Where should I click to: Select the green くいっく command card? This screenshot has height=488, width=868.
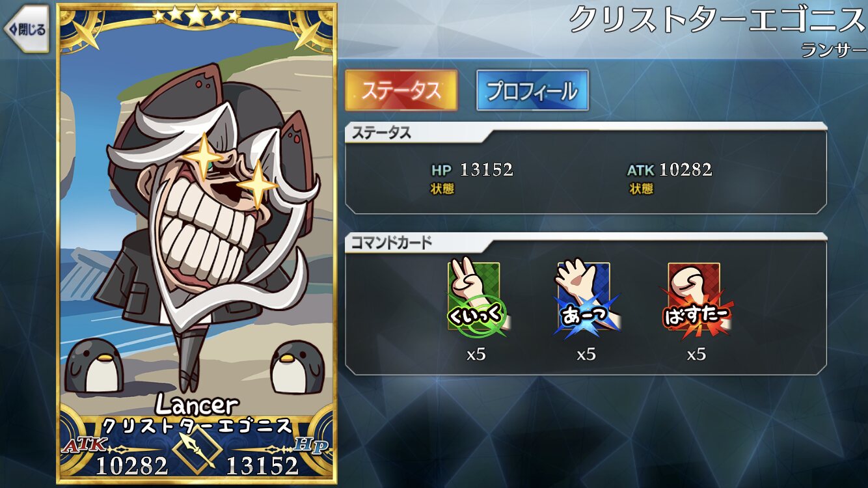click(x=477, y=299)
